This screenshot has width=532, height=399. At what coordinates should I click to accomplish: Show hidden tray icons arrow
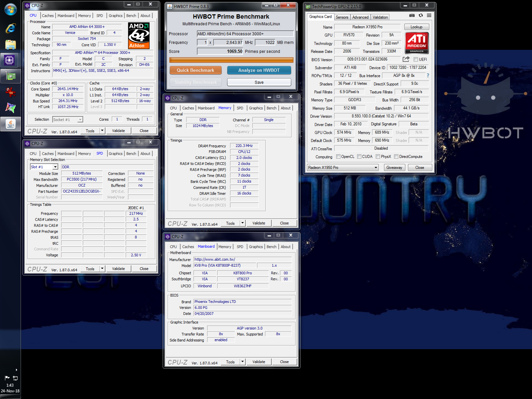(x=16, y=370)
